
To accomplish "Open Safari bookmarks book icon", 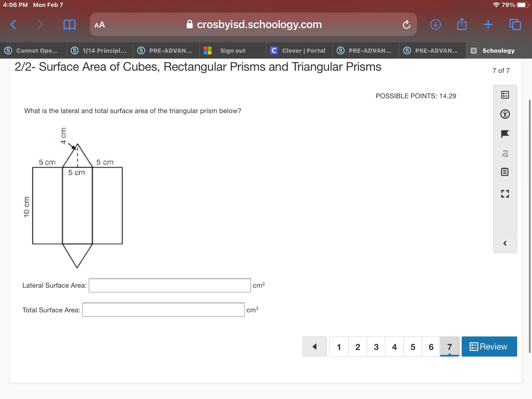I will point(69,25).
